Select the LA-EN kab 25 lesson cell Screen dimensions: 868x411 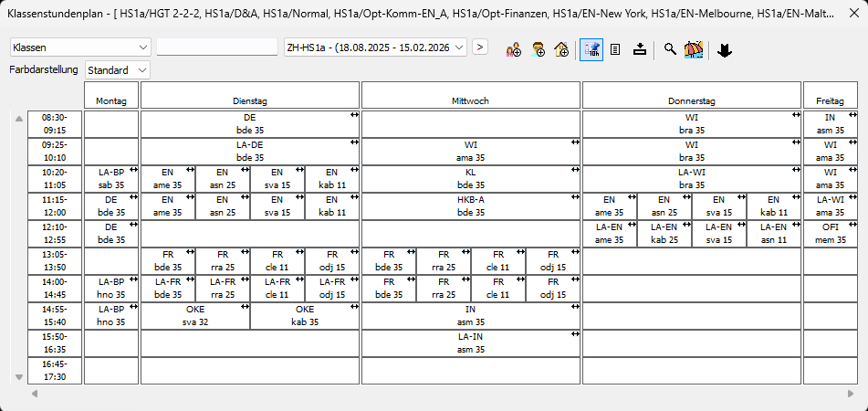[x=664, y=233]
